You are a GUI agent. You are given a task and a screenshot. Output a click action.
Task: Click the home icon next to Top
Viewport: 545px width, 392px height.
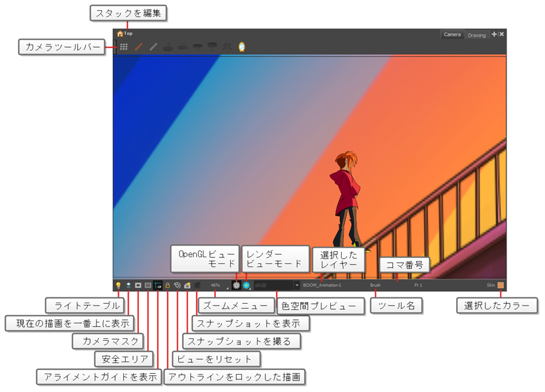[120, 34]
